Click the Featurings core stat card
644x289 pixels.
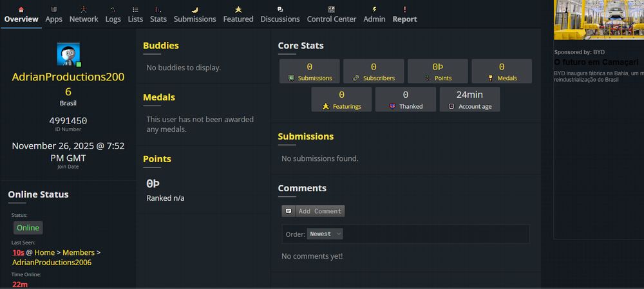(342, 99)
